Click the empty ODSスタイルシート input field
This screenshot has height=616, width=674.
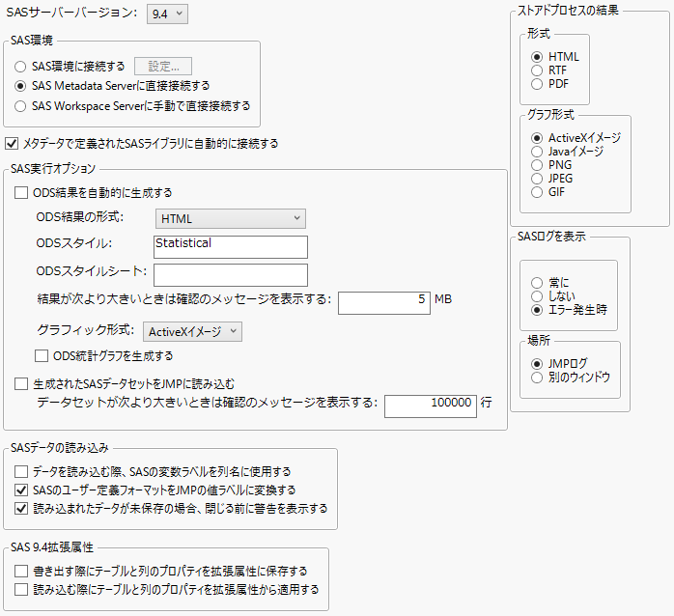click(x=231, y=275)
